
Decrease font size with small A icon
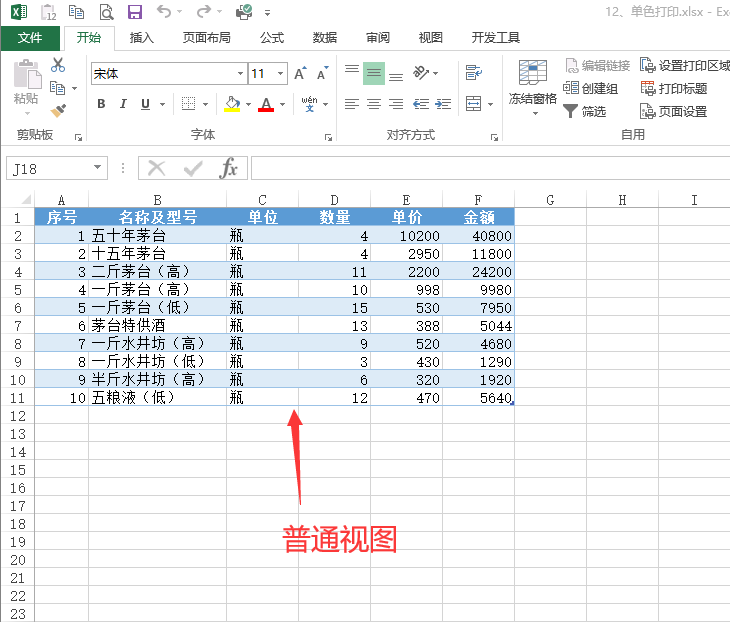pos(322,73)
